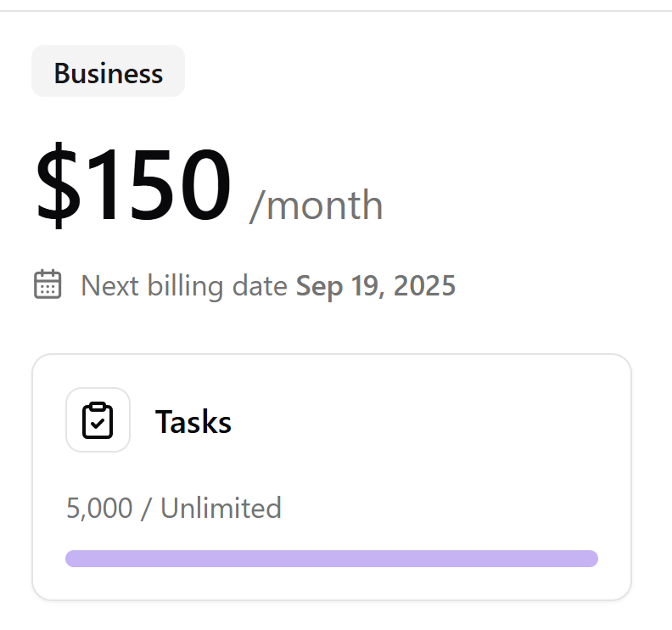Select the Business plan badge

pos(108,71)
